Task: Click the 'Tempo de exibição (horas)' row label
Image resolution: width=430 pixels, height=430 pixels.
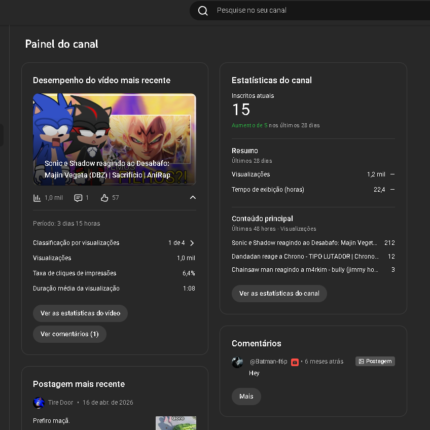Action: tap(268, 190)
